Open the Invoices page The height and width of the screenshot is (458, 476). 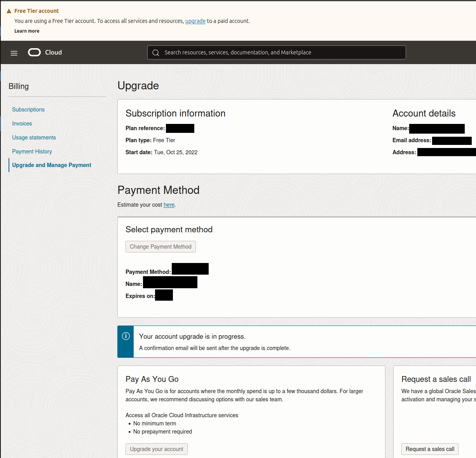[22, 124]
